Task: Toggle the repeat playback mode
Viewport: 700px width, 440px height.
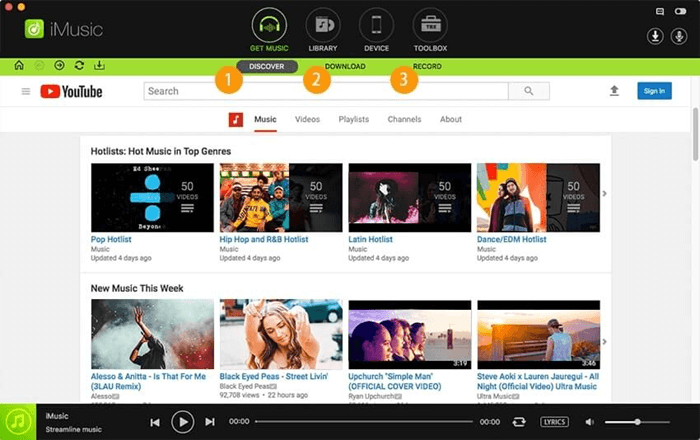Action: click(519, 422)
